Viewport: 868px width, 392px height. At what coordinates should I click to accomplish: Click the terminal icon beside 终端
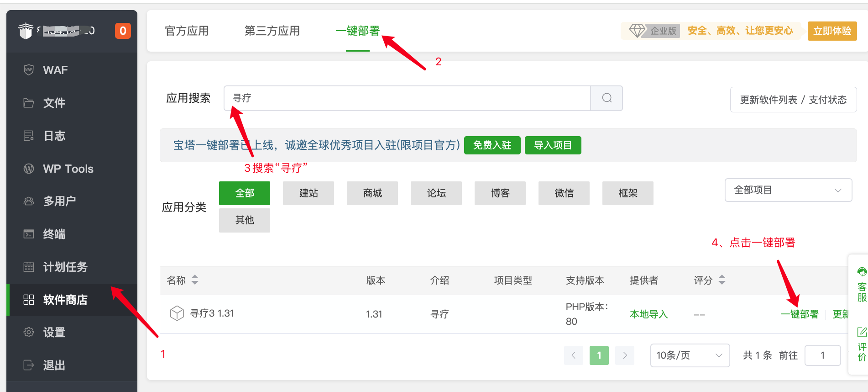tap(29, 234)
